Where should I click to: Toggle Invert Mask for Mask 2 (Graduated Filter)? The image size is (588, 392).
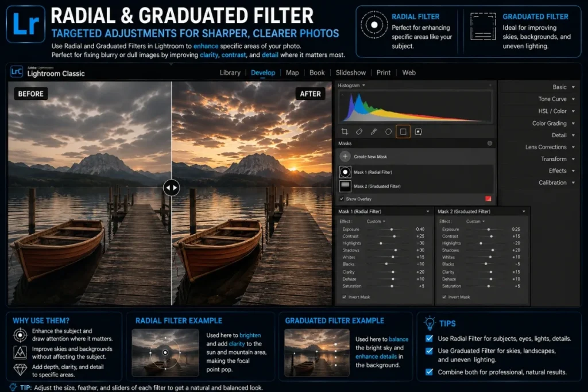444,297
